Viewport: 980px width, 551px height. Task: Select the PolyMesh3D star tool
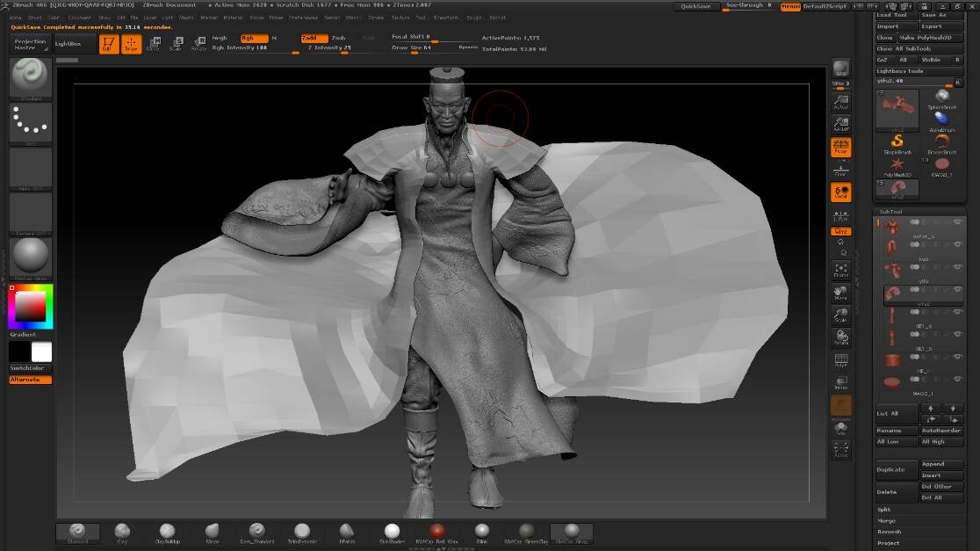coord(897,165)
